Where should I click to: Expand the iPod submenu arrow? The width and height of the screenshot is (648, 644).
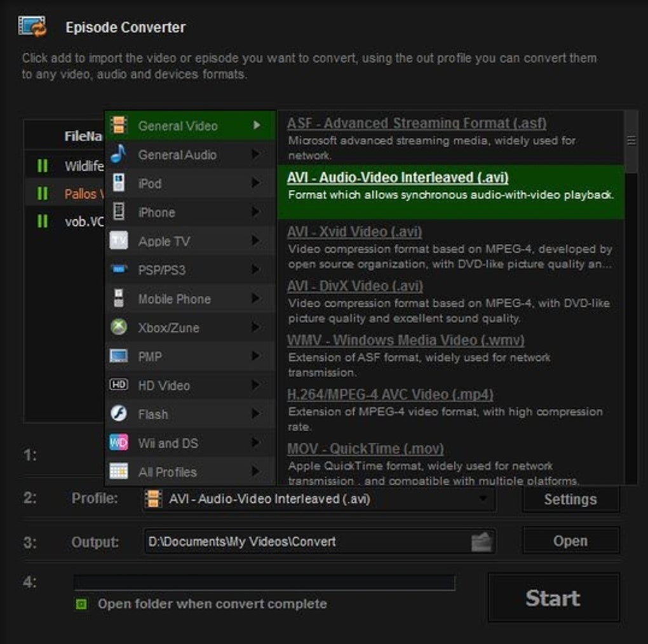pos(256,183)
